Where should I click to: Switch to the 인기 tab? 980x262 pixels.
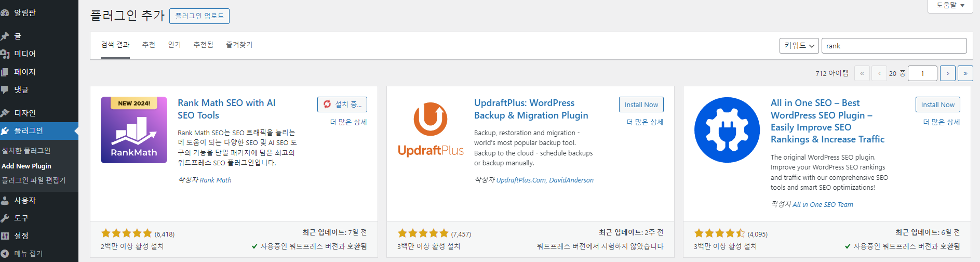click(174, 45)
